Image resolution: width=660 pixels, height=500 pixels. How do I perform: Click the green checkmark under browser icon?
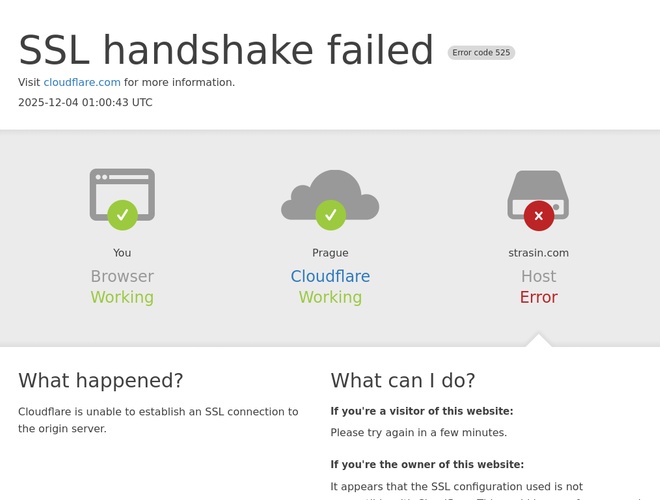point(122,214)
